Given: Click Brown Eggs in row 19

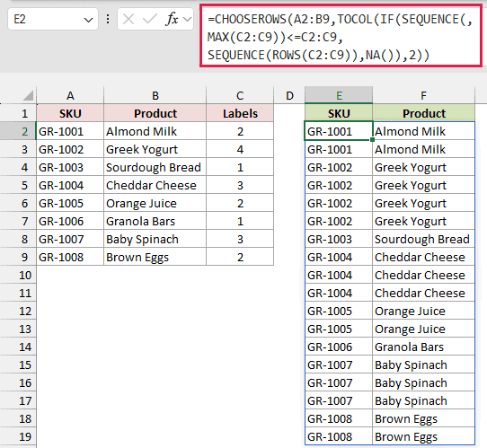Looking at the screenshot, I should [423, 436].
